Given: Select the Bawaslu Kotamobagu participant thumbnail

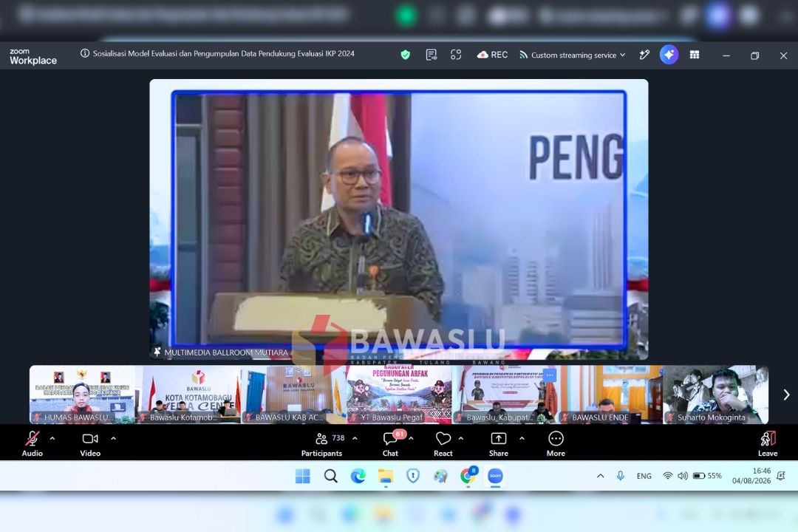Looking at the screenshot, I should [188, 395].
